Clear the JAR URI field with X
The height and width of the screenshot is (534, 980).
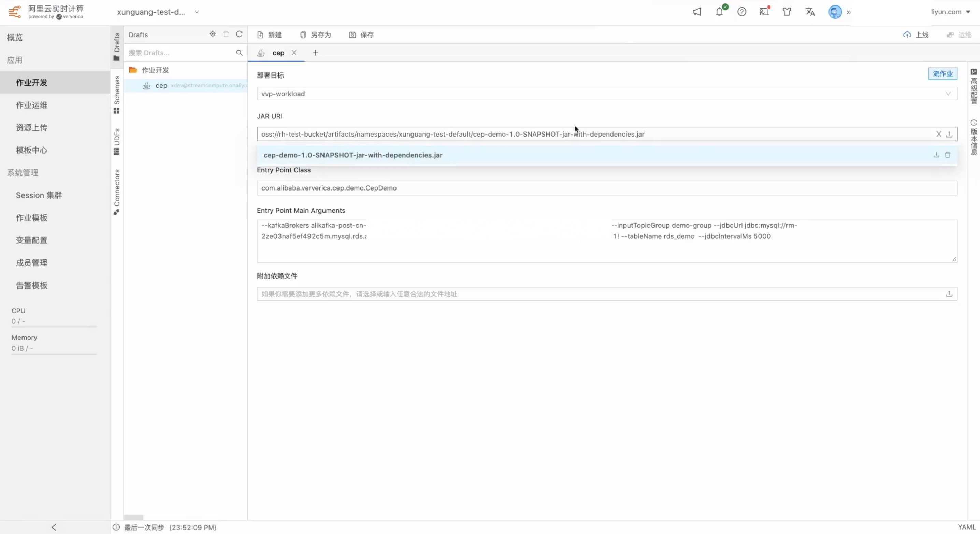tap(938, 134)
